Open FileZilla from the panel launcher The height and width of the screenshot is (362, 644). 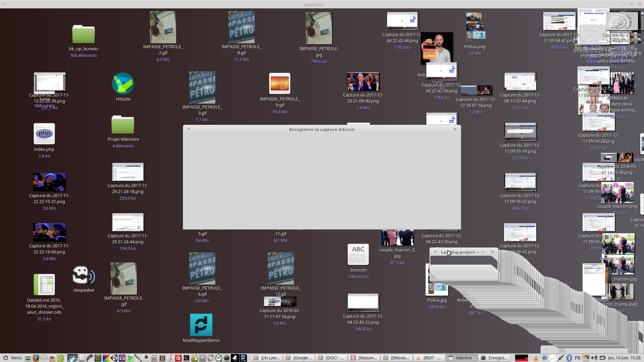178,358
